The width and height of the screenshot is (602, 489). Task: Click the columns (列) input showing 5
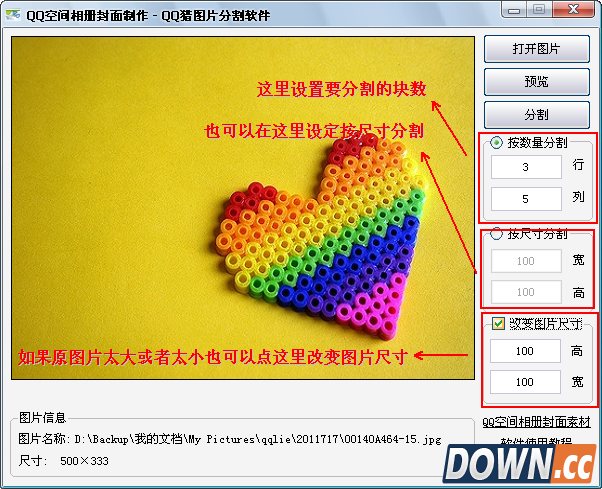[x=526, y=199]
